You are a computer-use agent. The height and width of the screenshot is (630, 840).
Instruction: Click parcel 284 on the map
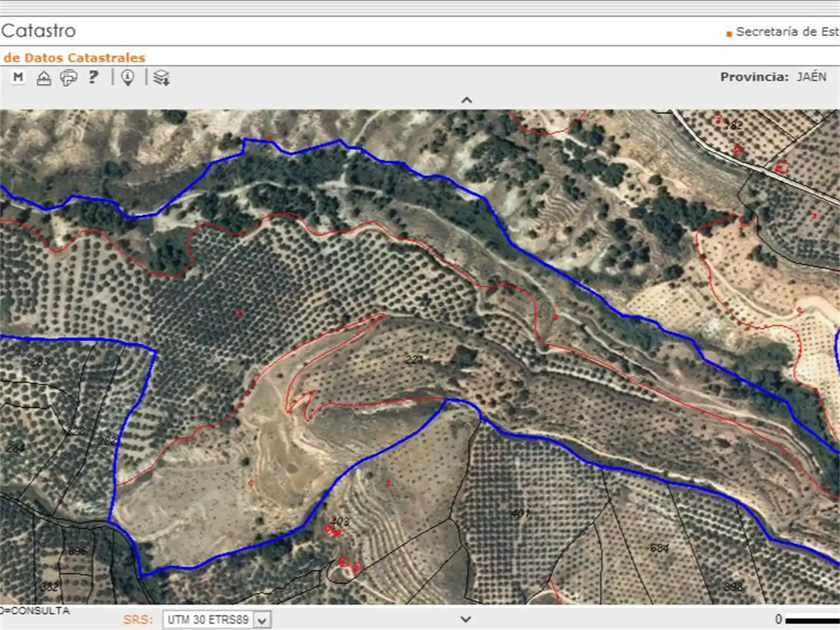click(15, 447)
